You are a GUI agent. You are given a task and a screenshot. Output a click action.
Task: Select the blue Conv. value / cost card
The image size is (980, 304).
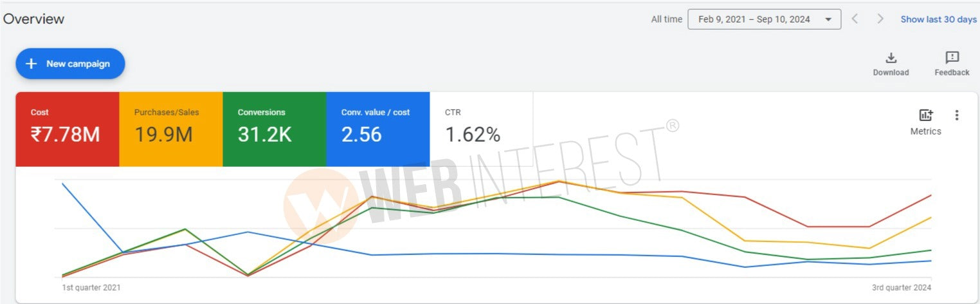pos(378,129)
